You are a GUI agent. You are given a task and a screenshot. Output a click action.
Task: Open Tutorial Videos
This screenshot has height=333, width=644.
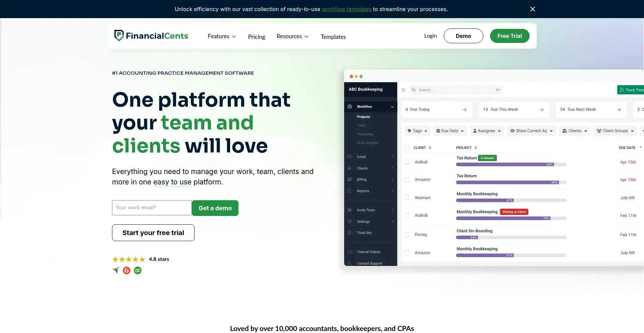pos(369,252)
